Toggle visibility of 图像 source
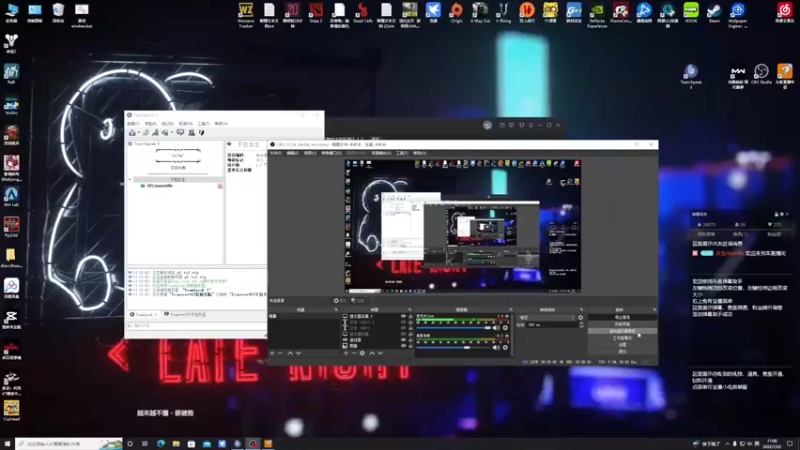Viewport: 800px width, 450px height. coord(403,346)
